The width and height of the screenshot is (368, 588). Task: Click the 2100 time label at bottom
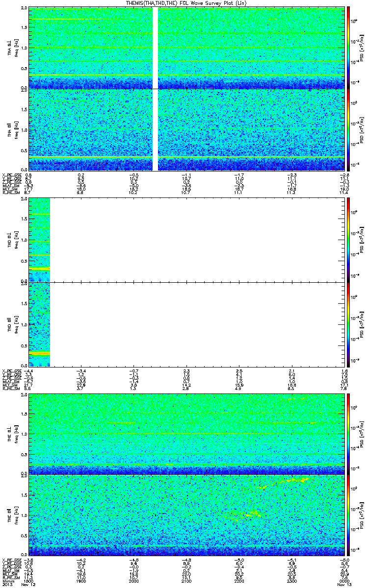click(x=186, y=581)
